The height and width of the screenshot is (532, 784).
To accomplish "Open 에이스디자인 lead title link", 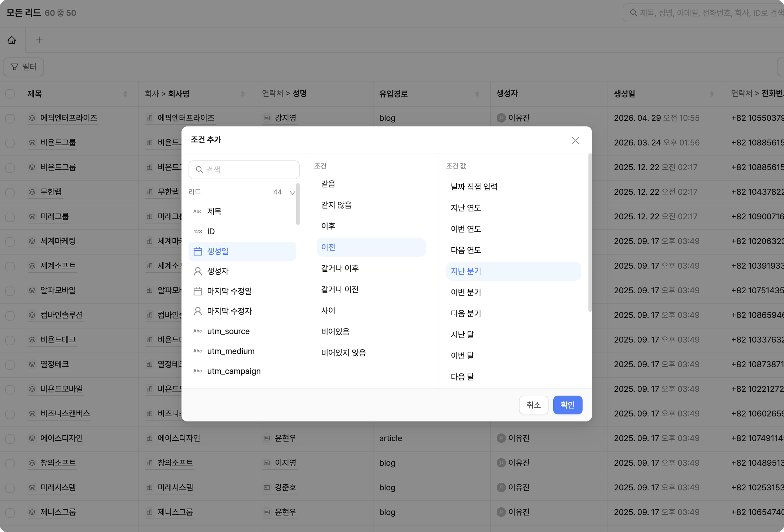I will coord(61,438).
